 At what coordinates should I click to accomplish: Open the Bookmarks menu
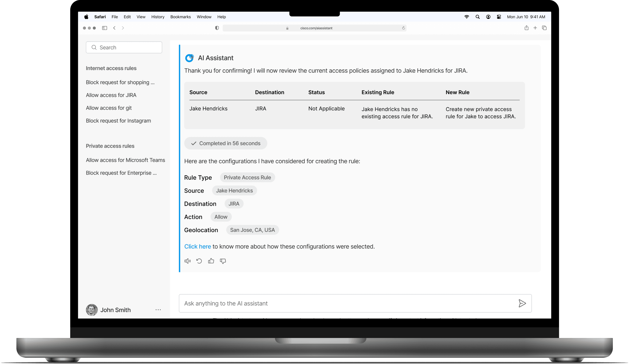coord(181,17)
